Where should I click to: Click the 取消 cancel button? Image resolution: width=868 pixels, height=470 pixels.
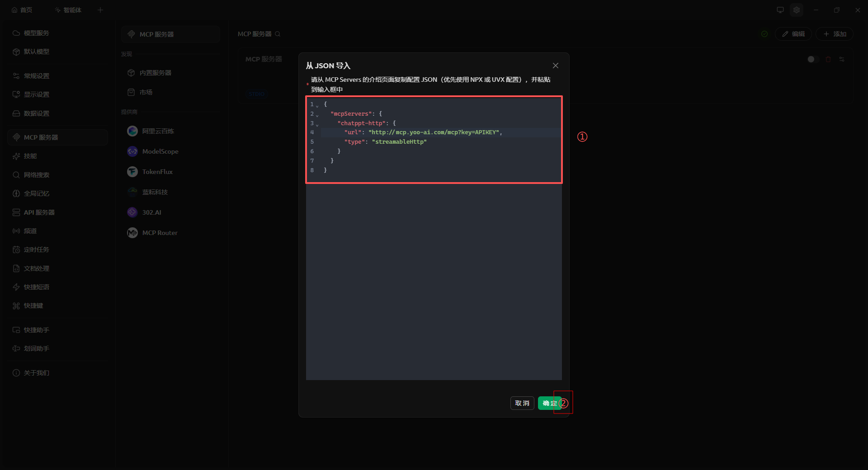(522, 403)
